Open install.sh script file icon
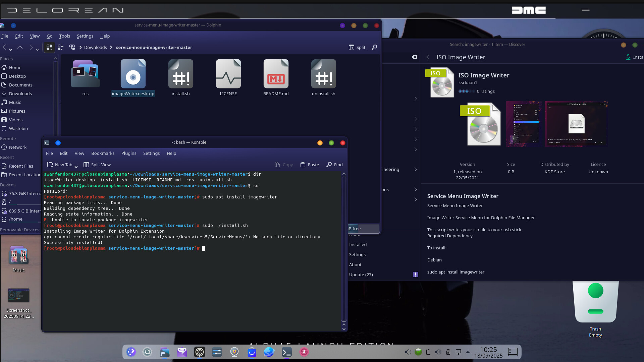The height and width of the screenshot is (362, 644). tap(181, 74)
